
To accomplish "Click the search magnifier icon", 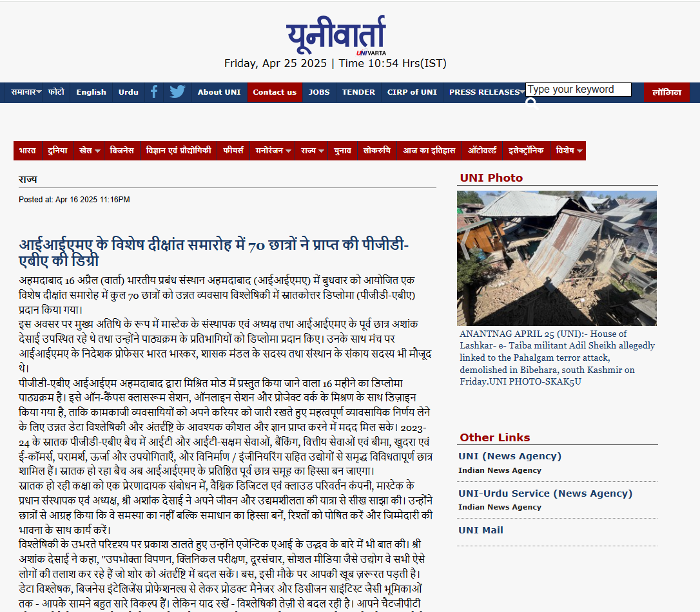I will tap(531, 103).
